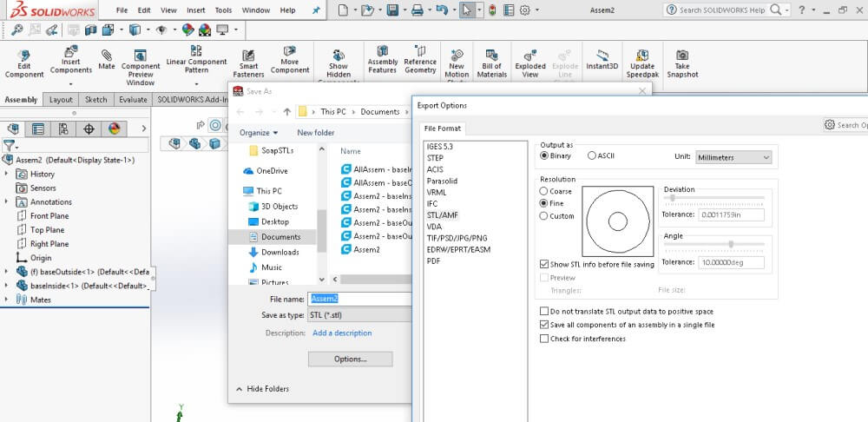The width and height of the screenshot is (868, 422).
Task: Open the DisplayManager color sphere tab
Action: pos(114,129)
